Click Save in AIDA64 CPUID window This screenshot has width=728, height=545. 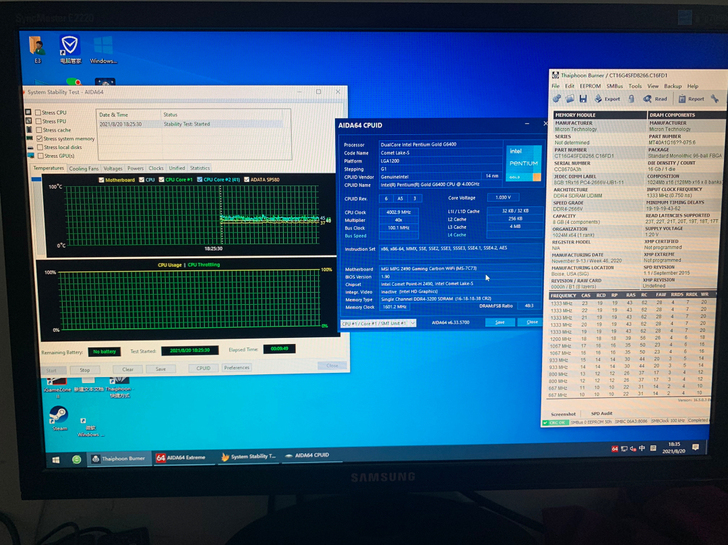[500, 322]
